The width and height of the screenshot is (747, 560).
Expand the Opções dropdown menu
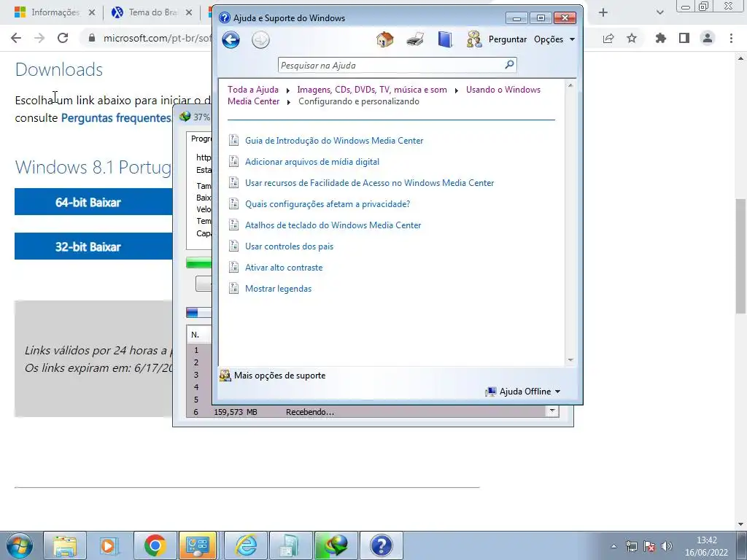(554, 39)
